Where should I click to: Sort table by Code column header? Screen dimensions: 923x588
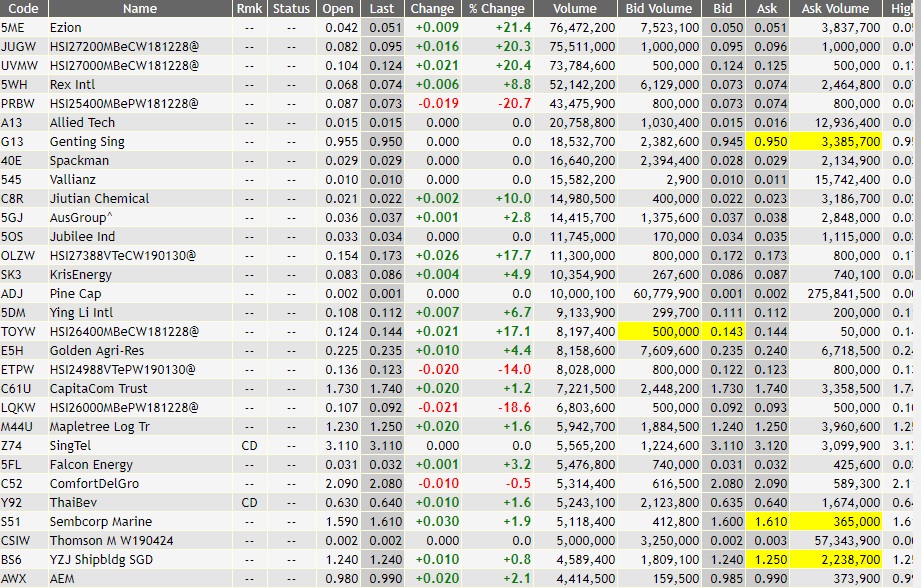pyautogui.click(x=24, y=8)
